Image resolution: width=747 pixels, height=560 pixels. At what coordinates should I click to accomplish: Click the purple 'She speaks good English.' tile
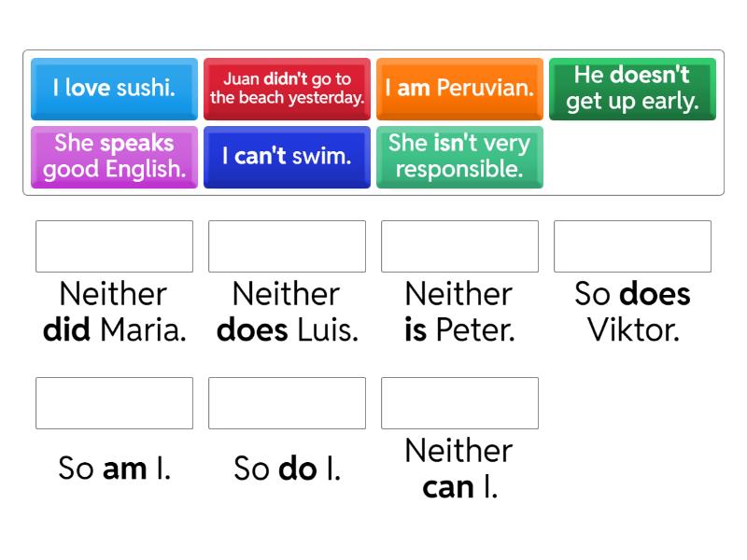pyautogui.click(x=114, y=157)
